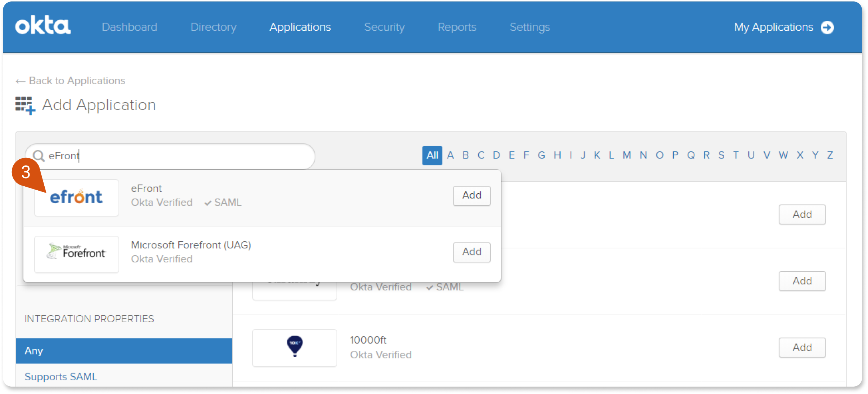Filter applications by letter A
The width and height of the screenshot is (868, 394).
(450, 155)
